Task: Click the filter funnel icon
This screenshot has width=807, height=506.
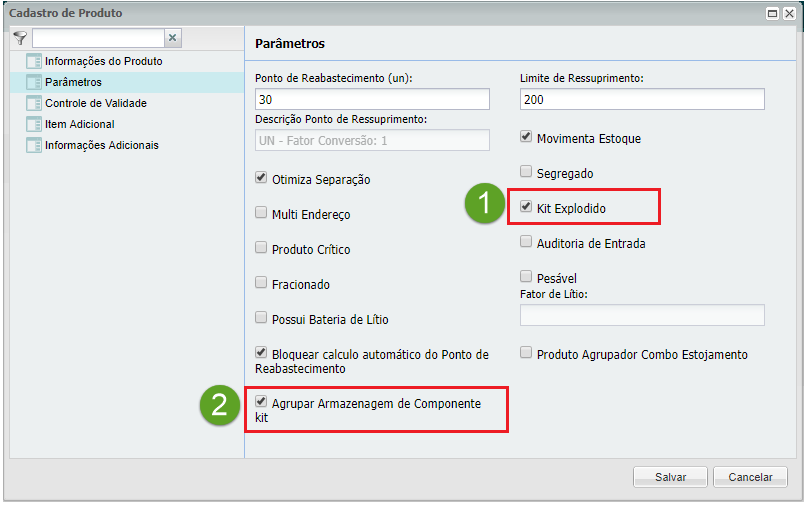Action: [20, 38]
